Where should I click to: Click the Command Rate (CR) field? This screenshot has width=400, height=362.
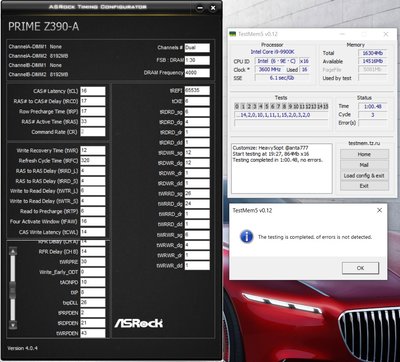93,132
